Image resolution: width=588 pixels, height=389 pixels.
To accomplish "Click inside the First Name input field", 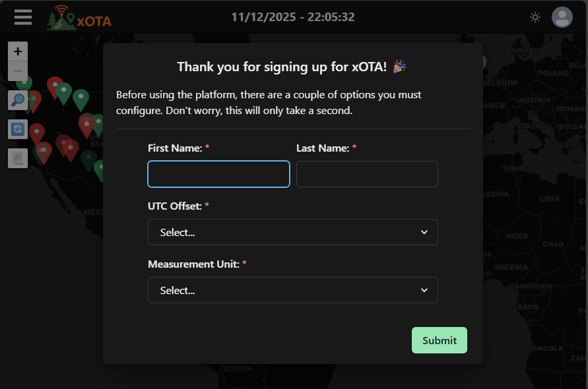I will tap(218, 174).
